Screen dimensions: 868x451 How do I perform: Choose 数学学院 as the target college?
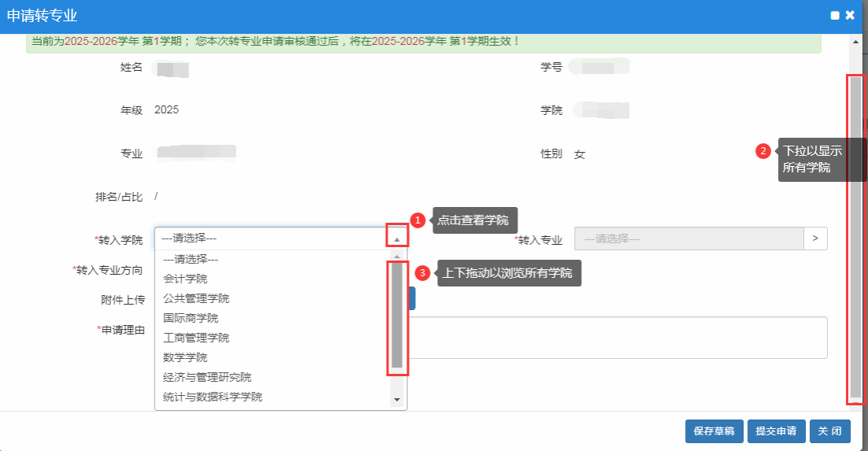pyautogui.click(x=186, y=357)
